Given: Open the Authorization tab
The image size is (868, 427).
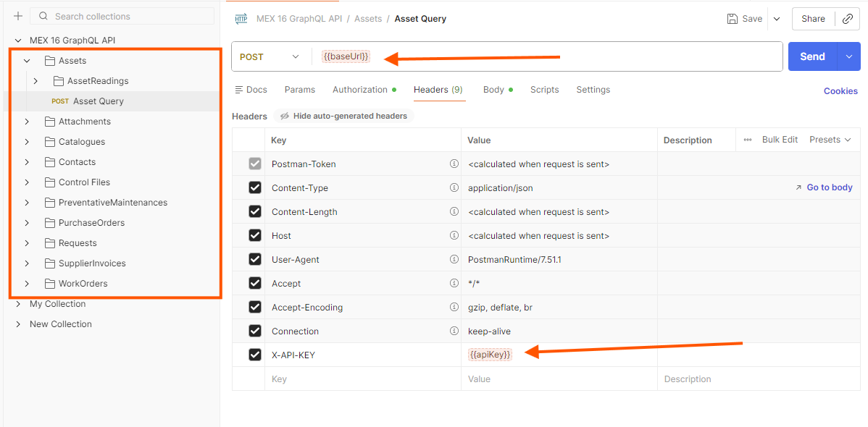Looking at the screenshot, I should point(360,90).
